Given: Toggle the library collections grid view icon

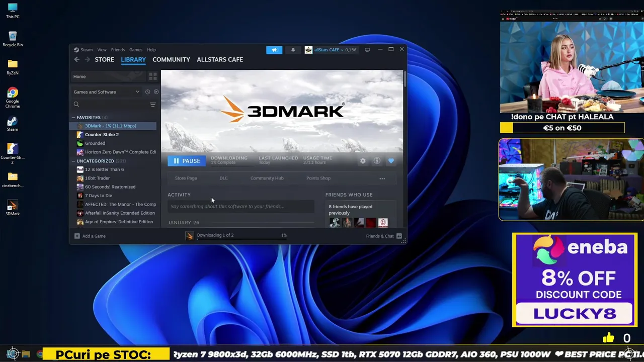Looking at the screenshot, I should coord(153,76).
